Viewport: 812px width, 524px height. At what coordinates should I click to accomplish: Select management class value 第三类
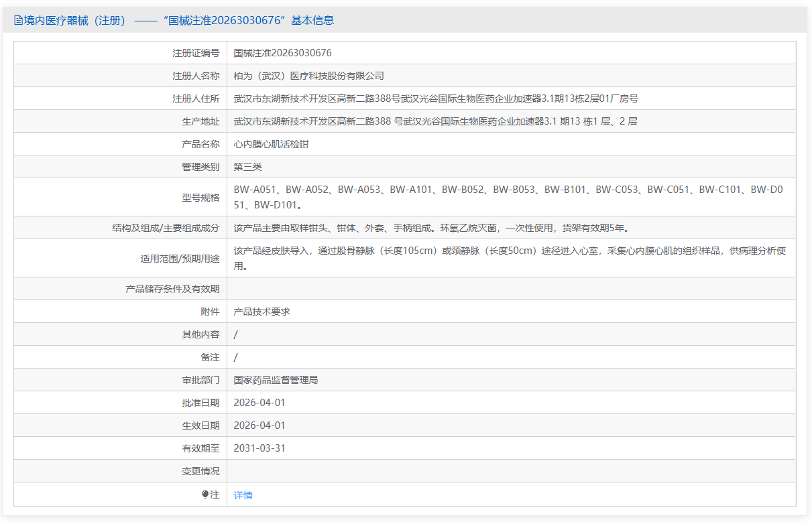pyautogui.click(x=247, y=167)
